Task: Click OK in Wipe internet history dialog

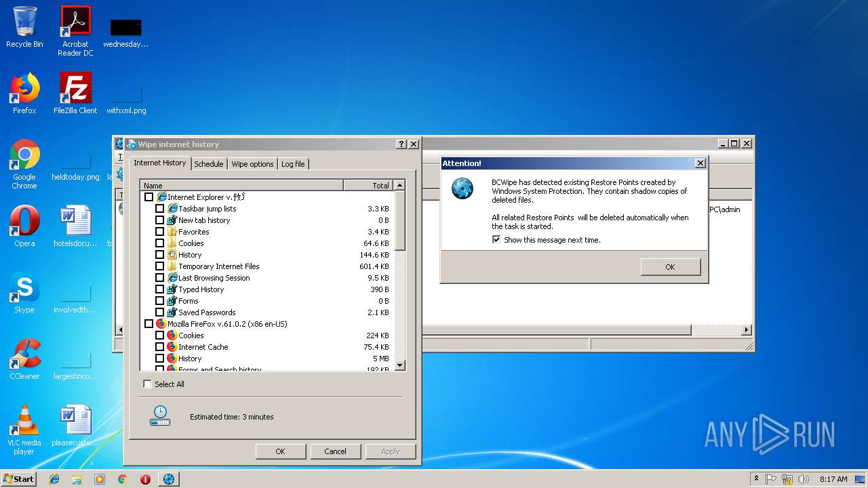Action: (x=280, y=451)
